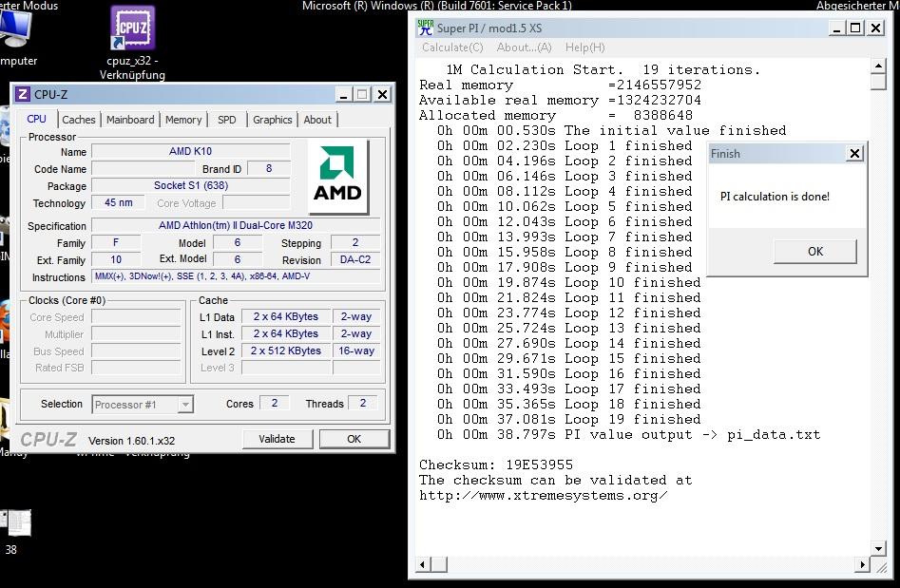Click Super PI horizontal scrollbar right arrow
The width and height of the screenshot is (900, 588).
point(862,564)
